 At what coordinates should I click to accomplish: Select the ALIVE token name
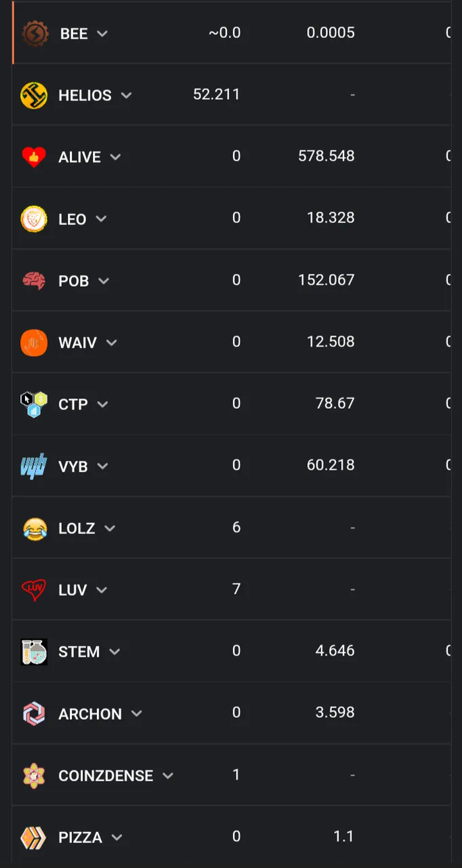[x=79, y=157]
